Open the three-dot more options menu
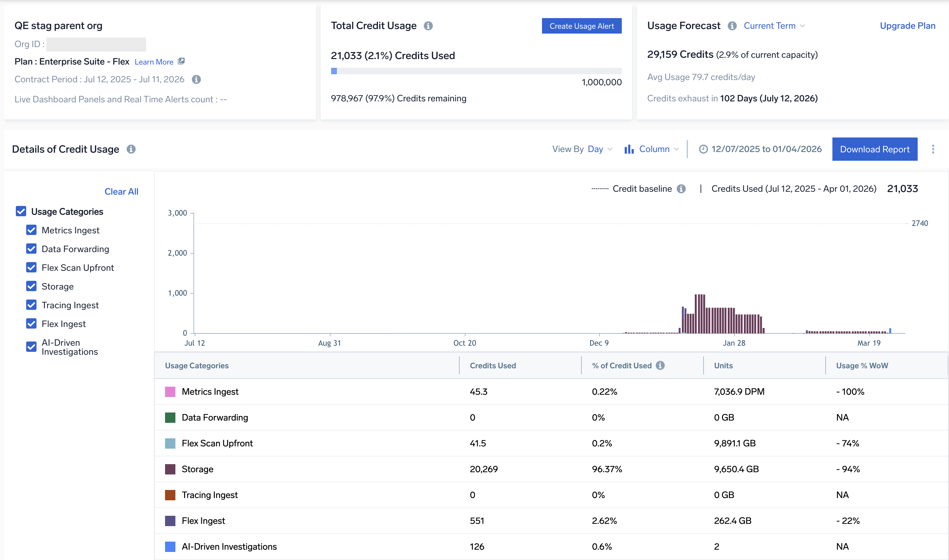This screenshot has height=560, width=949. click(x=933, y=149)
